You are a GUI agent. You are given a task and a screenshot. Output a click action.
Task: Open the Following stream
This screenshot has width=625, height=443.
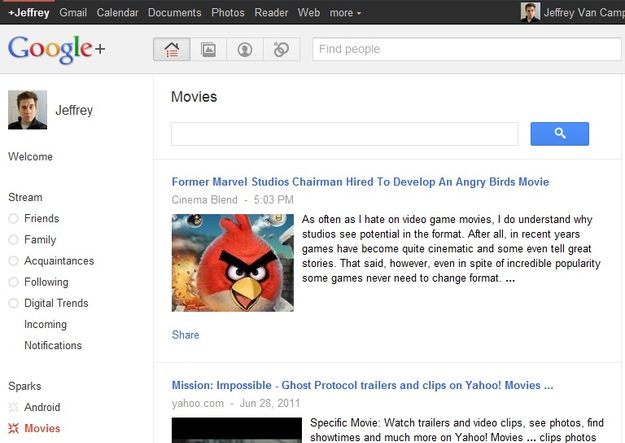(x=46, y=282)
